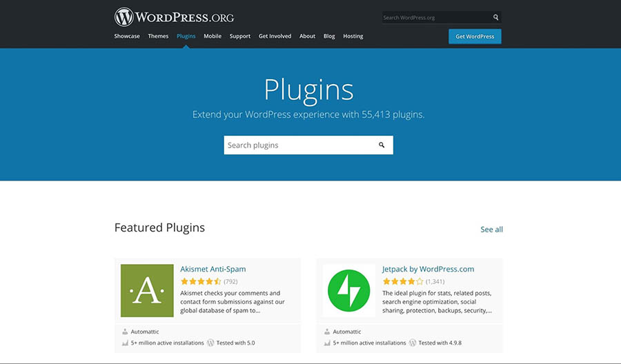The width and height of the screenshot is (621, 364).
Task: Click the WordPress icon beside Tested with 4.9.8
Action: point(413,343)
